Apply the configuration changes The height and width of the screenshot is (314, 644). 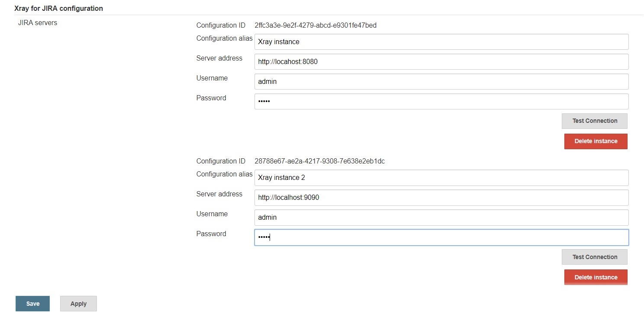[78, 304]
